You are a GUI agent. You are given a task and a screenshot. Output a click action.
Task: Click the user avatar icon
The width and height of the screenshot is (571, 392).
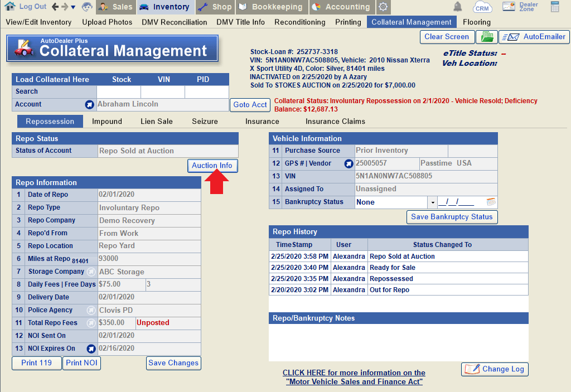click(88, 7)
